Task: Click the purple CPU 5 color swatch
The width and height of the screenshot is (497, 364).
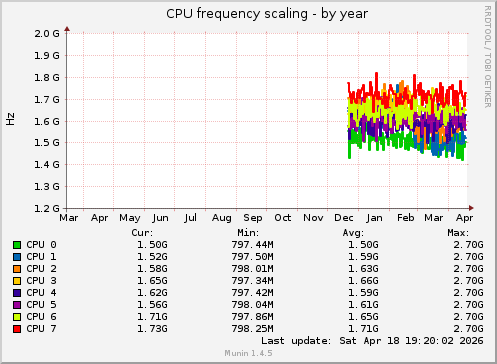Action: pos(17,305)
